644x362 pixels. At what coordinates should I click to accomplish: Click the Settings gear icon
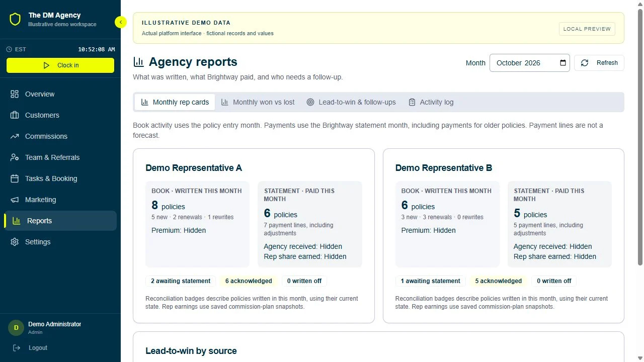(15, 242)
